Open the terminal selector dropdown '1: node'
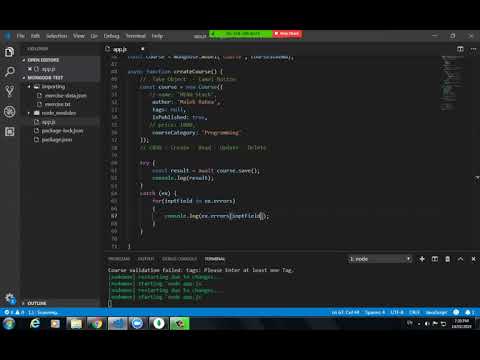 380,259
